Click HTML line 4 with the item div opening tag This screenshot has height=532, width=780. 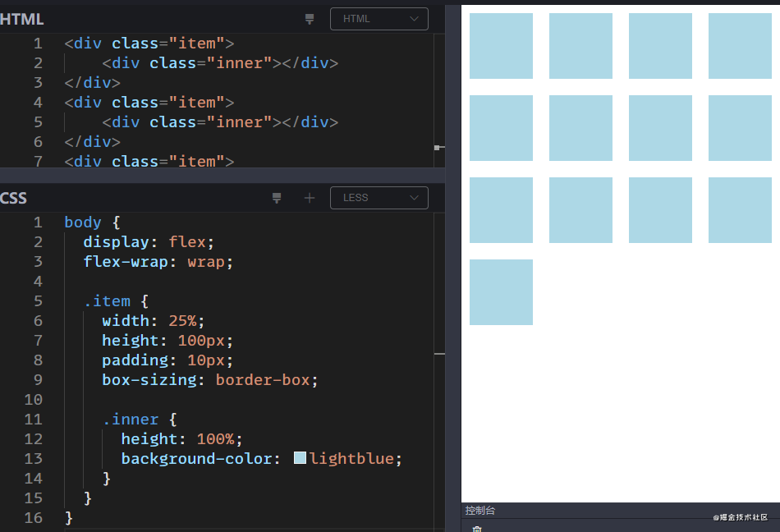pos(149,103)
